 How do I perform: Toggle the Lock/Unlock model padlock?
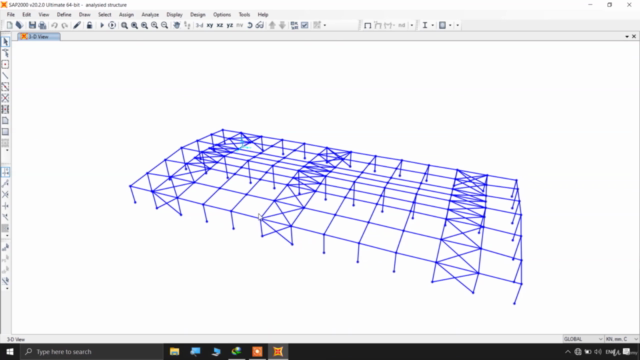click(89, 25)
